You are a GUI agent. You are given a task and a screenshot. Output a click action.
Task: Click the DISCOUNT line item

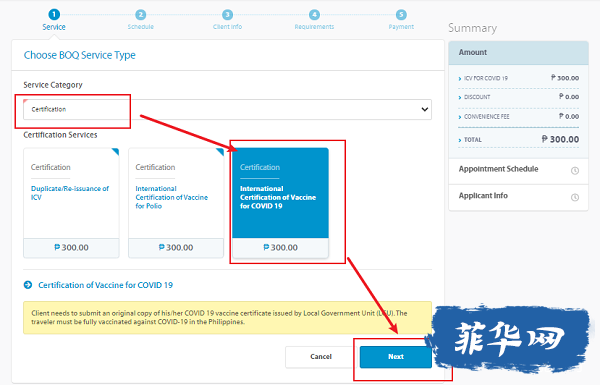518,97
